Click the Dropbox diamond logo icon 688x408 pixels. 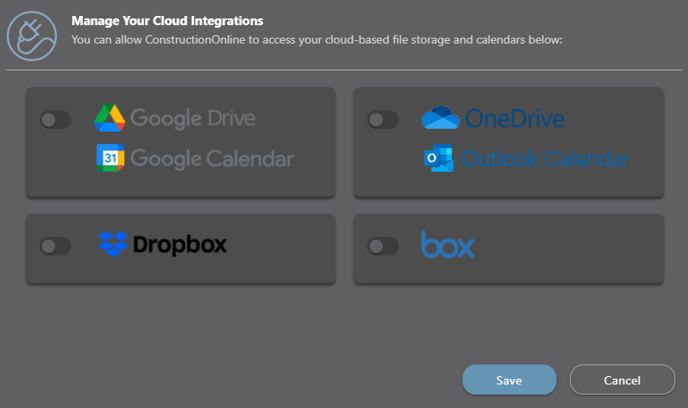(113, 244)
